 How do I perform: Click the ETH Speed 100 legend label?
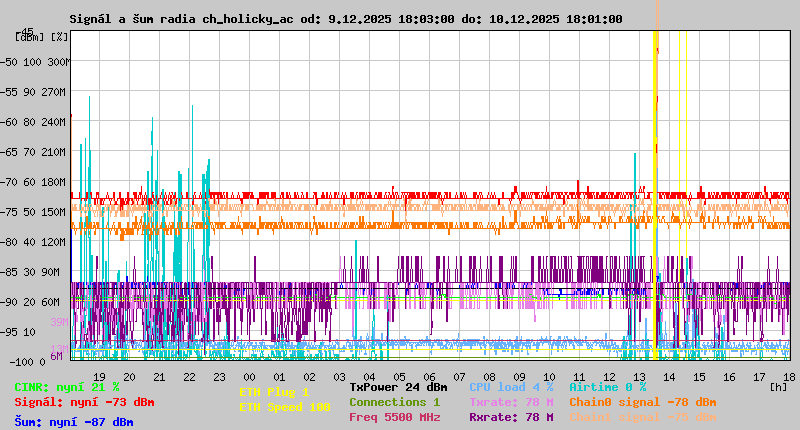tap(284, 407)
